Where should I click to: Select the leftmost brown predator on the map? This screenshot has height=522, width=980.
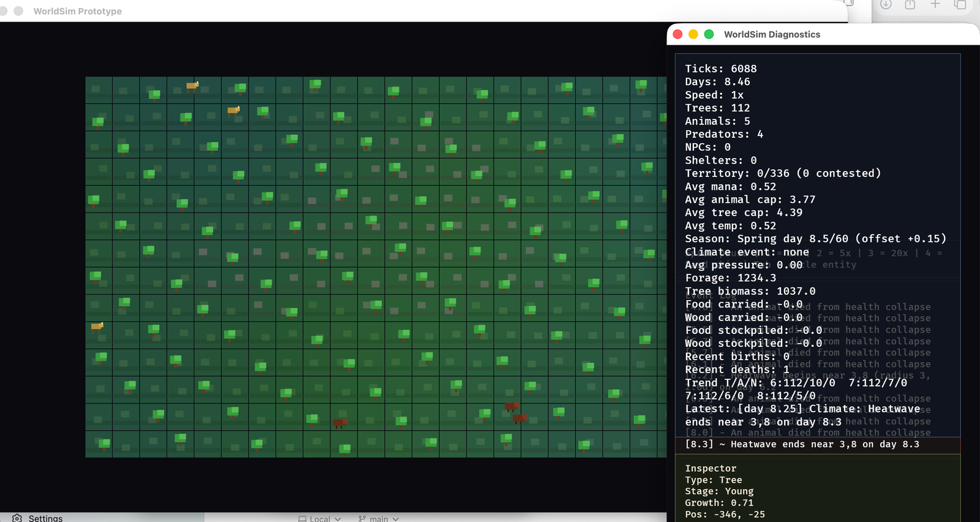click(340, 423)
